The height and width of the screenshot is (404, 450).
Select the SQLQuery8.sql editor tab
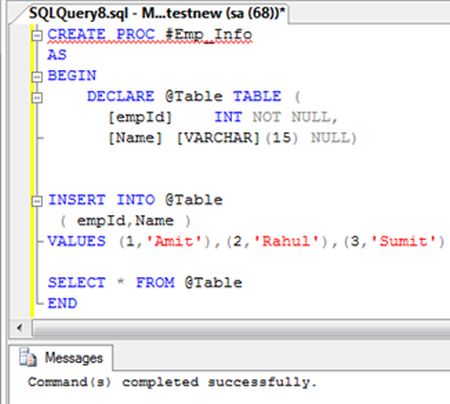coord(157,13)
